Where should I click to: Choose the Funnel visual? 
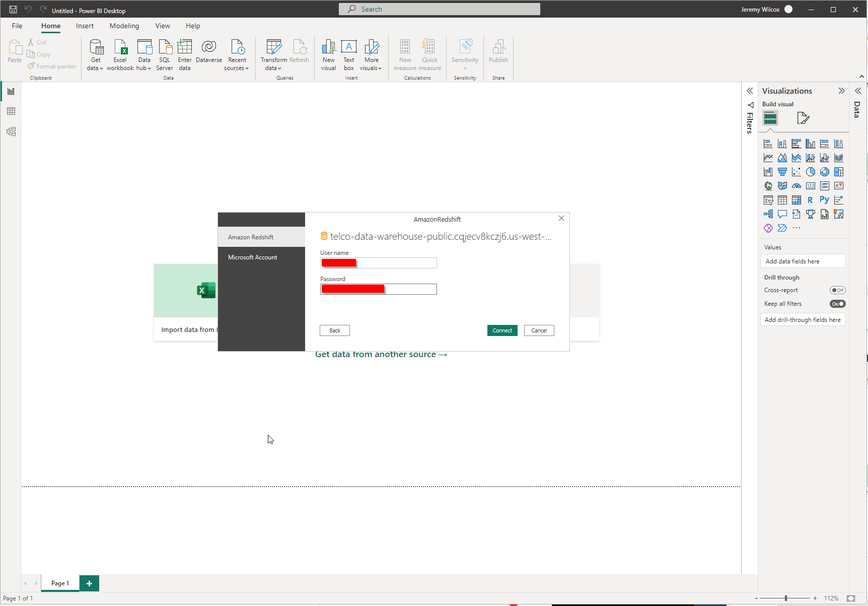coord(782,172)
